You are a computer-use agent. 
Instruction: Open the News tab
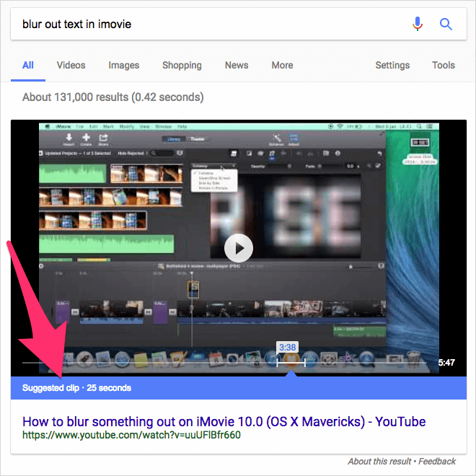237,65
